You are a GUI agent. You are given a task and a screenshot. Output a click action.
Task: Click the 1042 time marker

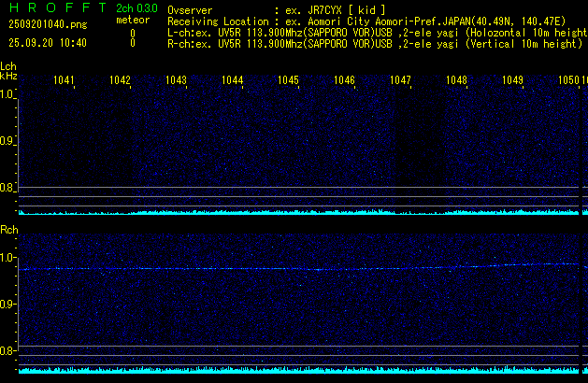coord(120,81)
